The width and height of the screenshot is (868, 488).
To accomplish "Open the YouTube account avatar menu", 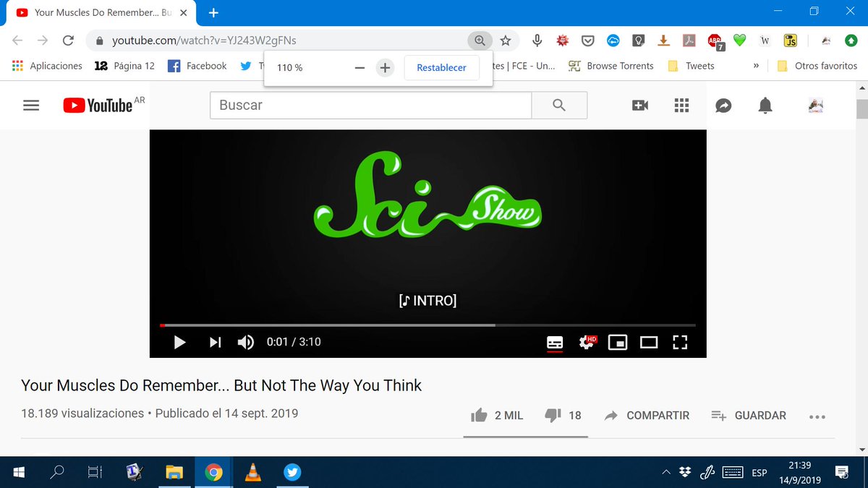I will coord(816,106).
